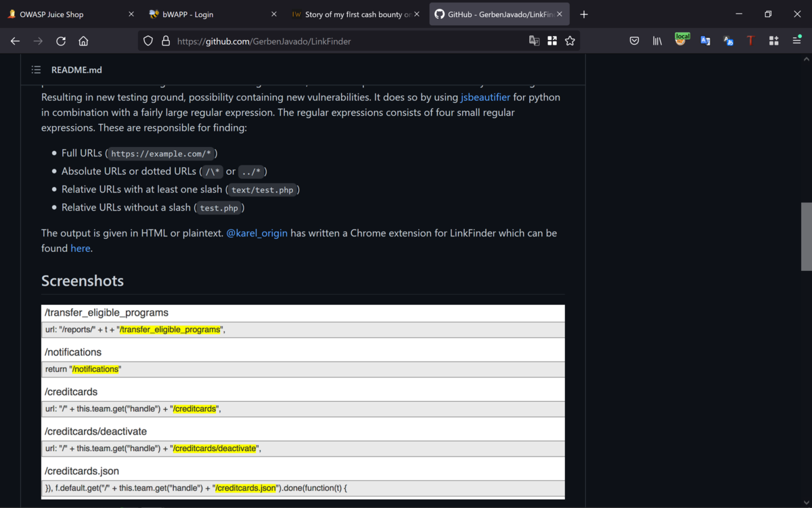
Task: Click 'Absolute URLs or dotted URLs' bullet
Action: click(129, 171)
